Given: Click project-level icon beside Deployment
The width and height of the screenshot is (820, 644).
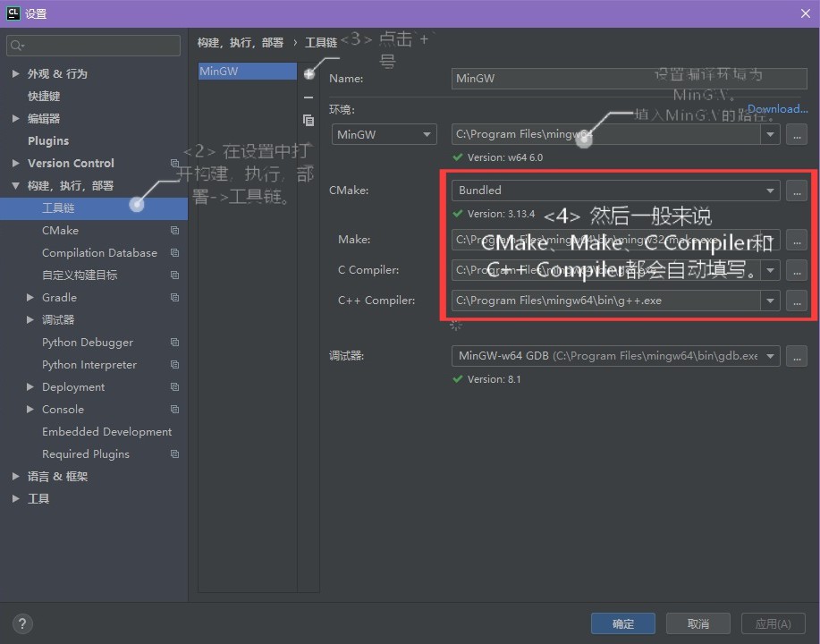Looking at the screenshot, I should coord(174,387).
